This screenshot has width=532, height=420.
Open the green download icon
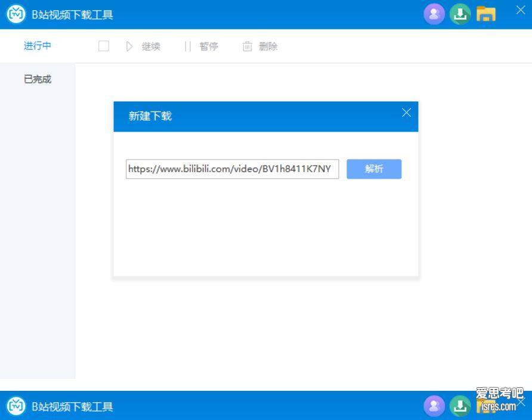[460, 14]
